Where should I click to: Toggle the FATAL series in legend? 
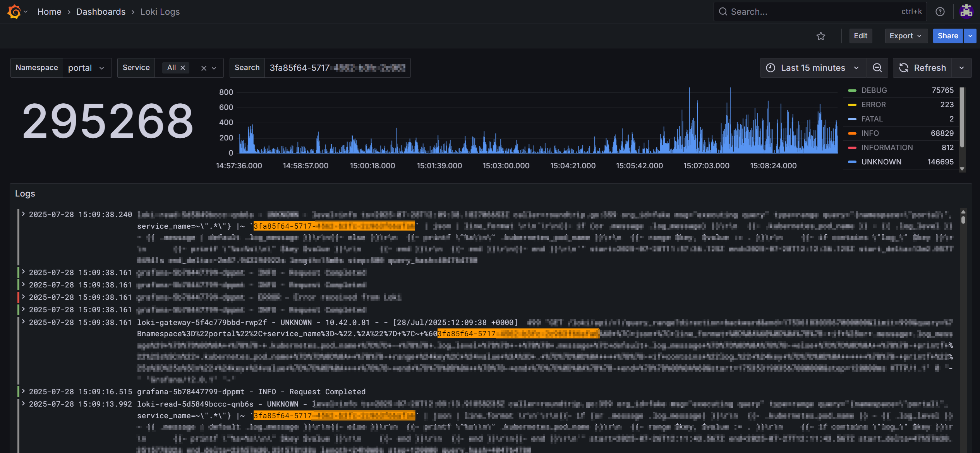pos(872,119)
